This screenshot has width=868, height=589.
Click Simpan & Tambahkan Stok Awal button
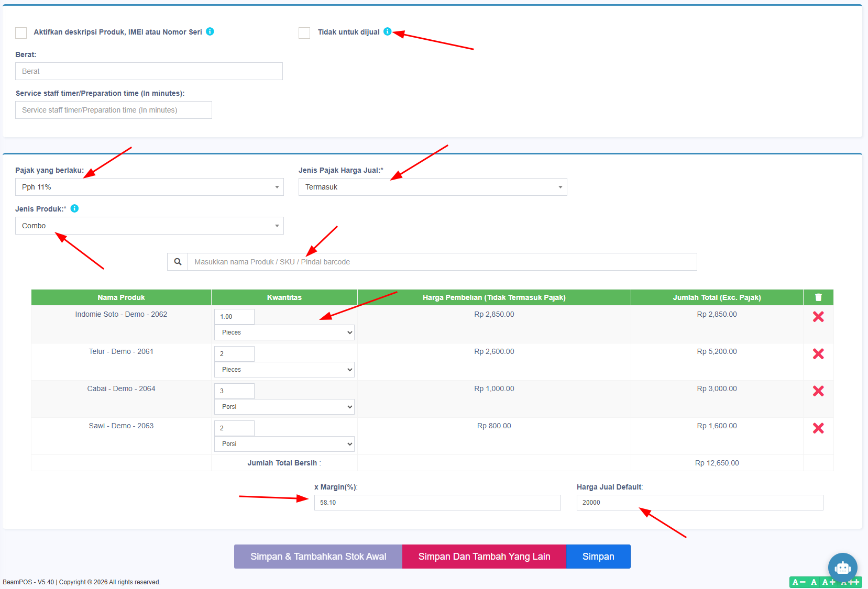(x=318, y=557)
